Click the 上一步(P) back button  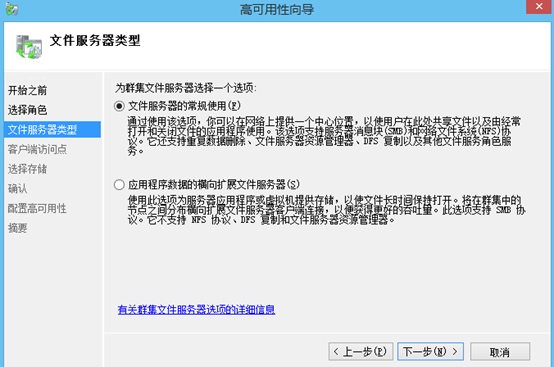pos(360,351)
